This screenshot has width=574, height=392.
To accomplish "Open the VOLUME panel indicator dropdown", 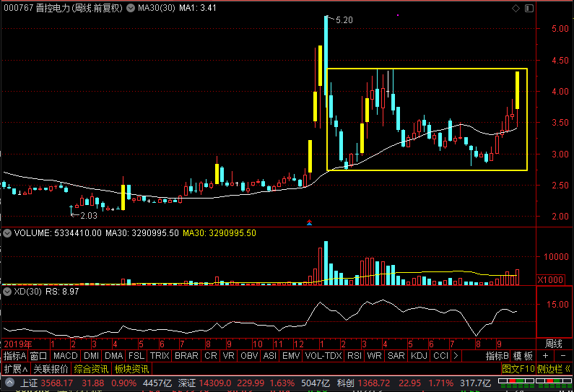I will pos(7,233).
